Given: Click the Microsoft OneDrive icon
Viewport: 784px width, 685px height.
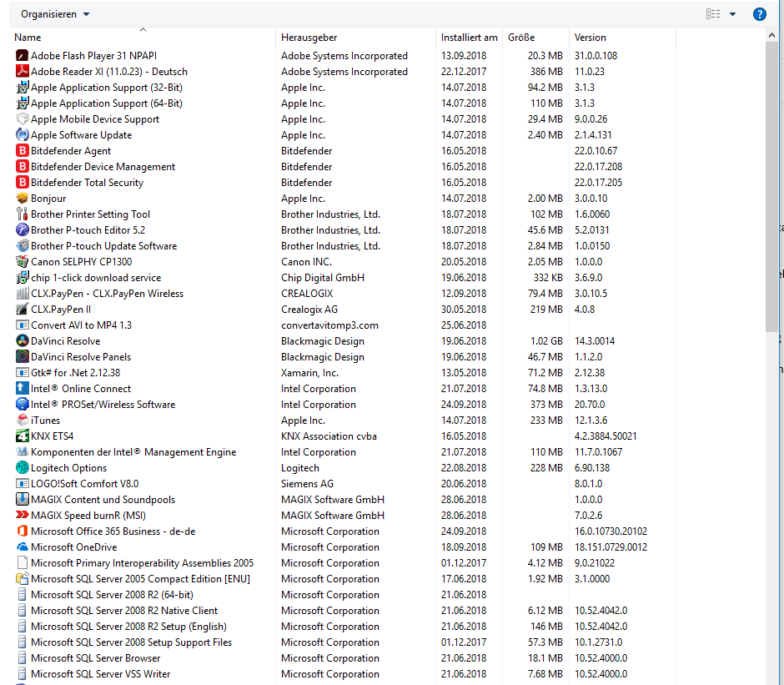Looking at the screenshot, I should tap(22, 546).
